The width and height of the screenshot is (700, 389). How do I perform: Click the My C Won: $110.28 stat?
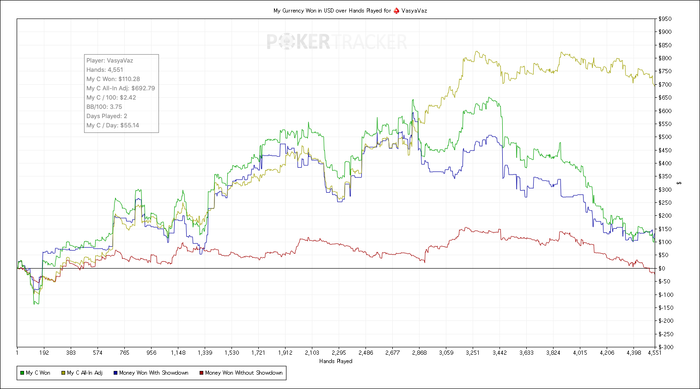click(x=113, y=79)
